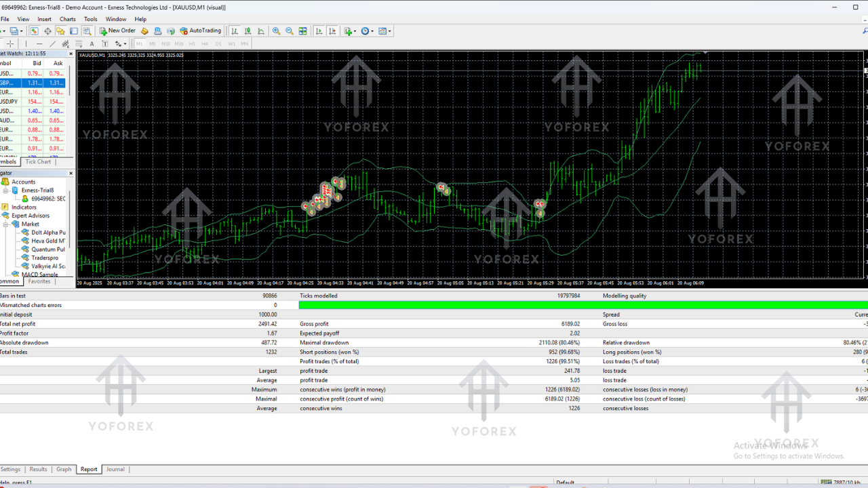The width and height of the screenshot is (868, 488).
Task: Open the Results tab of the tester
Action: (38, 469)
